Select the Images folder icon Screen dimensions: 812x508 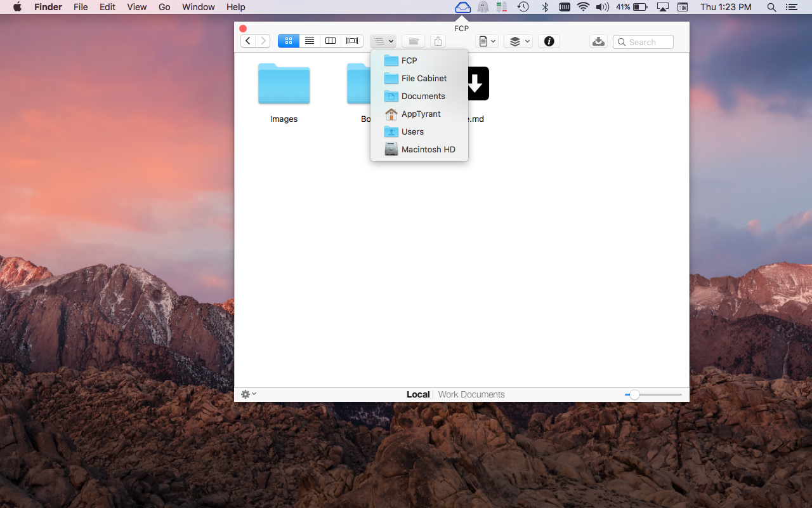coord(284,84)
